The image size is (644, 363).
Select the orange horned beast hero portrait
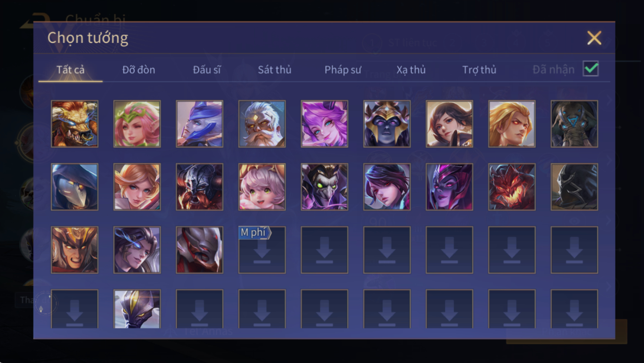74,124
